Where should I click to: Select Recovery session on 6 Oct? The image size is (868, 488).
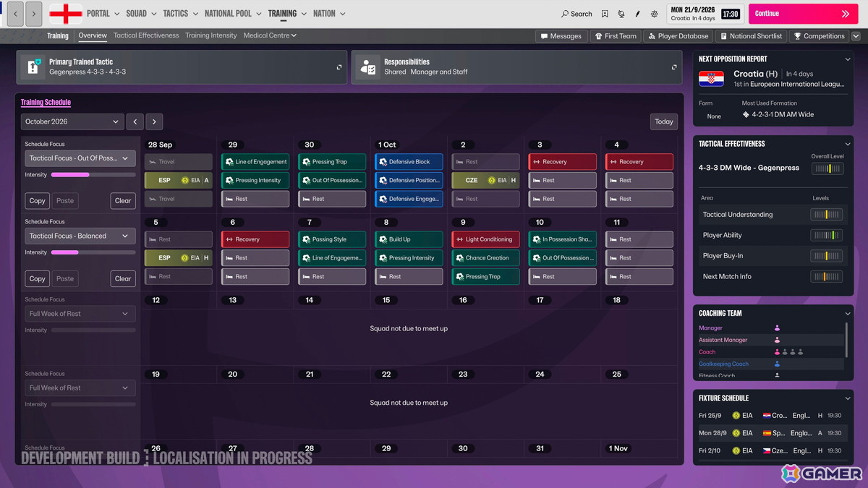[x=255, y=239]
